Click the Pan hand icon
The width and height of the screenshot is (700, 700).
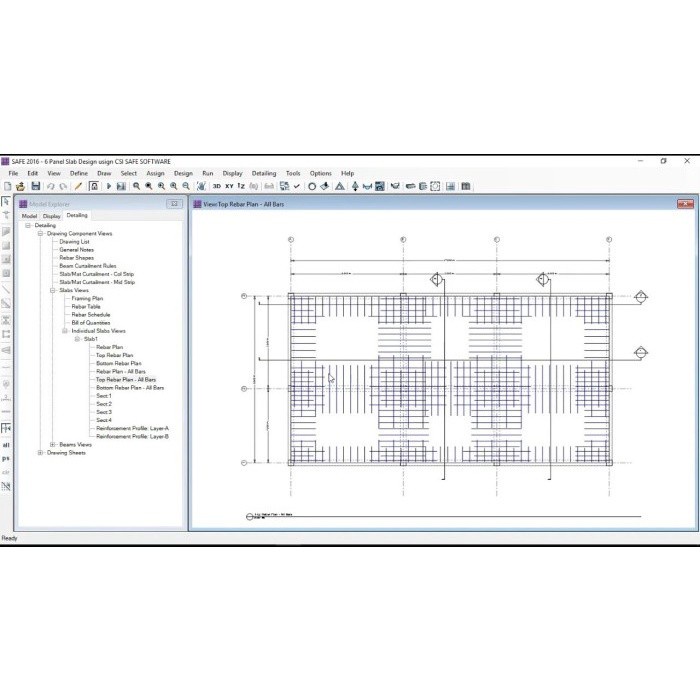pyautogui.click(x=201, y=186)
